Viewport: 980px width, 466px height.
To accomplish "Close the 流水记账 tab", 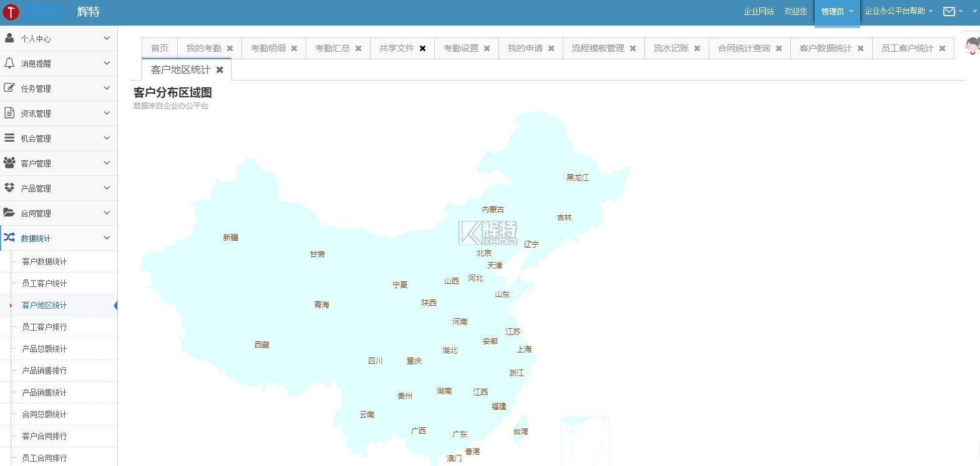I will (x=697, y=49).
